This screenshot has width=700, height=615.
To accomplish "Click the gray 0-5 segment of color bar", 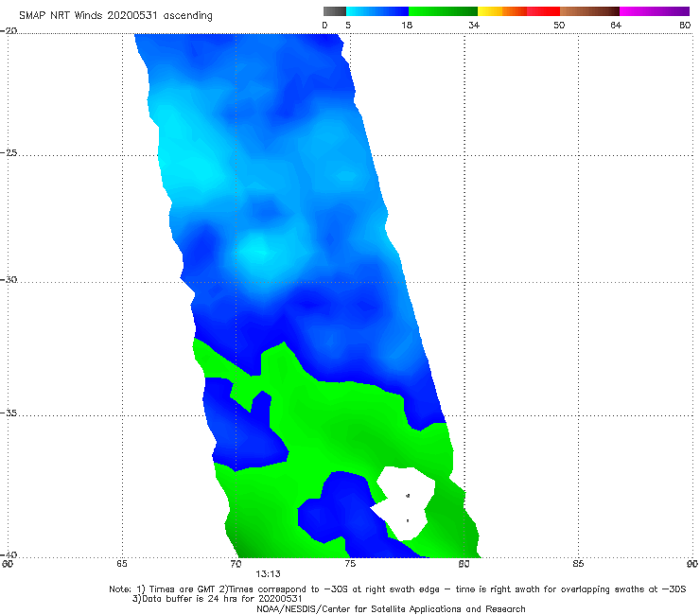I will coord(334,11).
